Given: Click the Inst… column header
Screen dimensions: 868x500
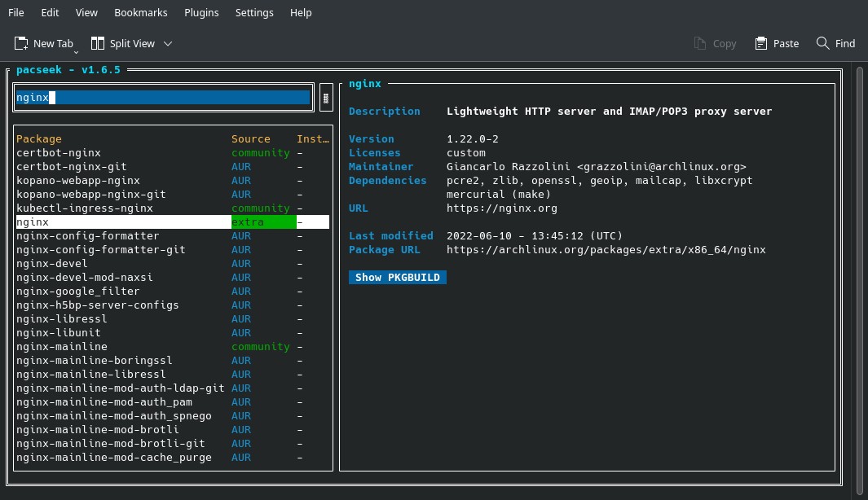Looking at the screenshot, I should click(x=313, y=138).
